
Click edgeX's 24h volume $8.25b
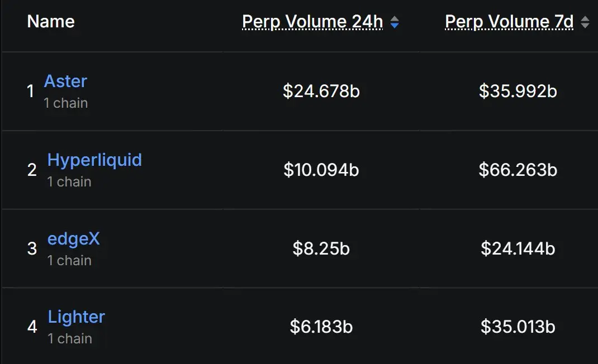[321, 248]
